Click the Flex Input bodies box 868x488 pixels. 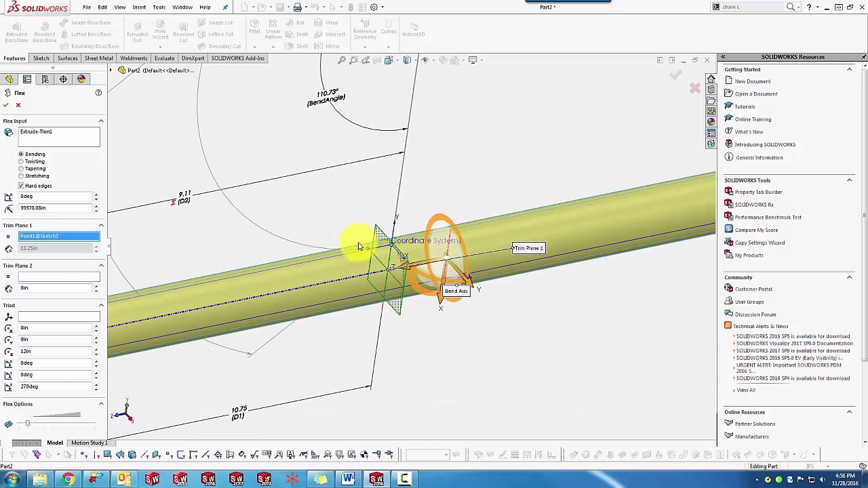point(59,137)
